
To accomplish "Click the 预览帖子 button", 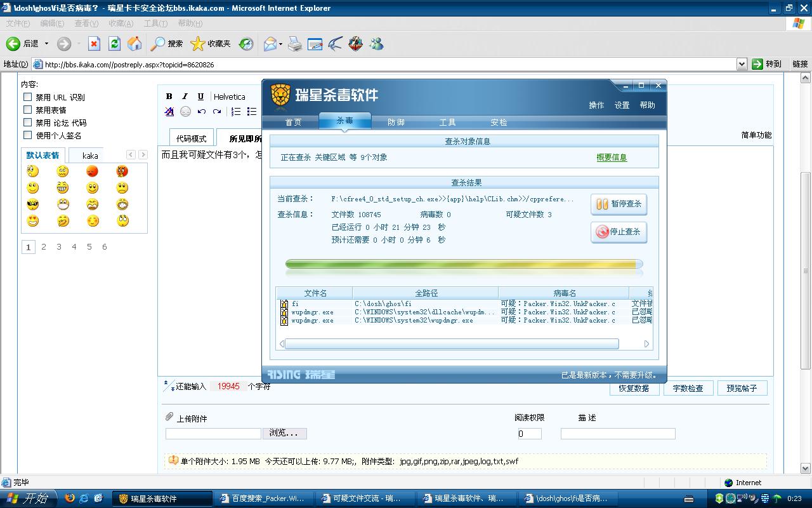I will click(x=742, y=388).
